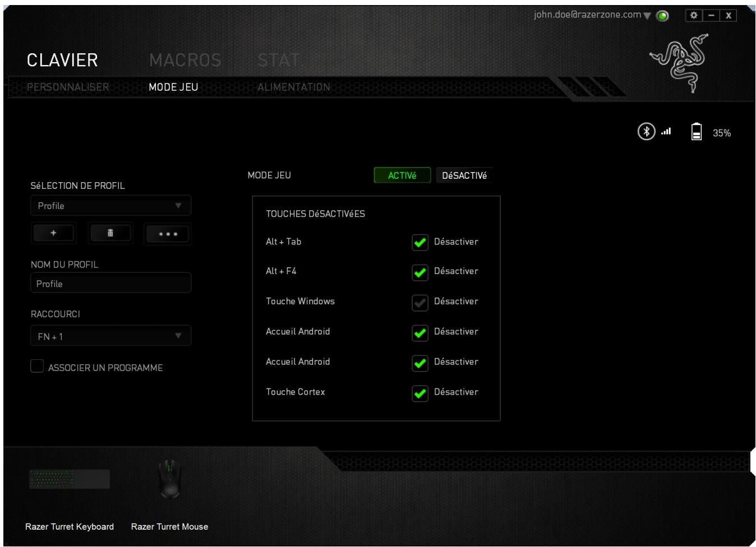Toggle the Alt + F4 Désactiver checkbox
This screenshot has height=547, width=756.
point(420,272)
